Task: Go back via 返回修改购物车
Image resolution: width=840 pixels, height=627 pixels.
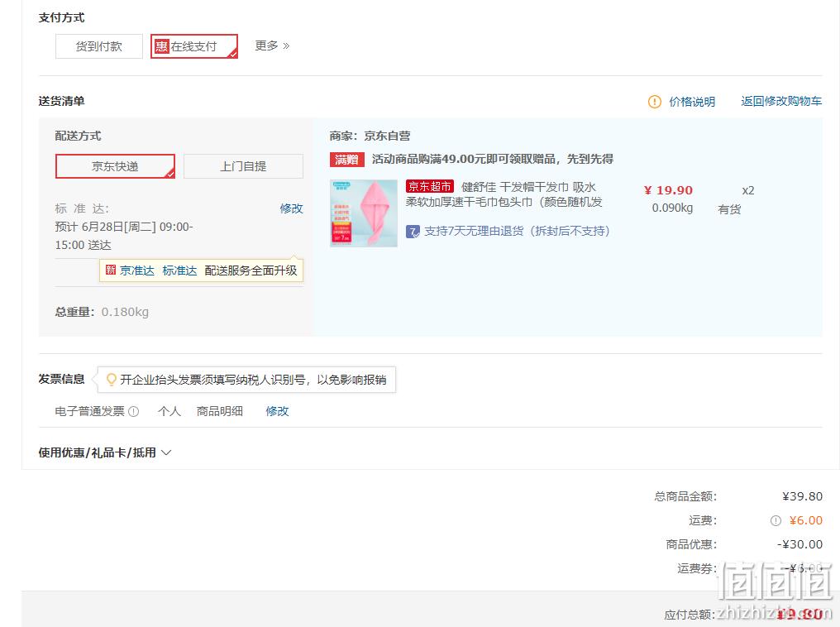Action: [x=781, y=101]
